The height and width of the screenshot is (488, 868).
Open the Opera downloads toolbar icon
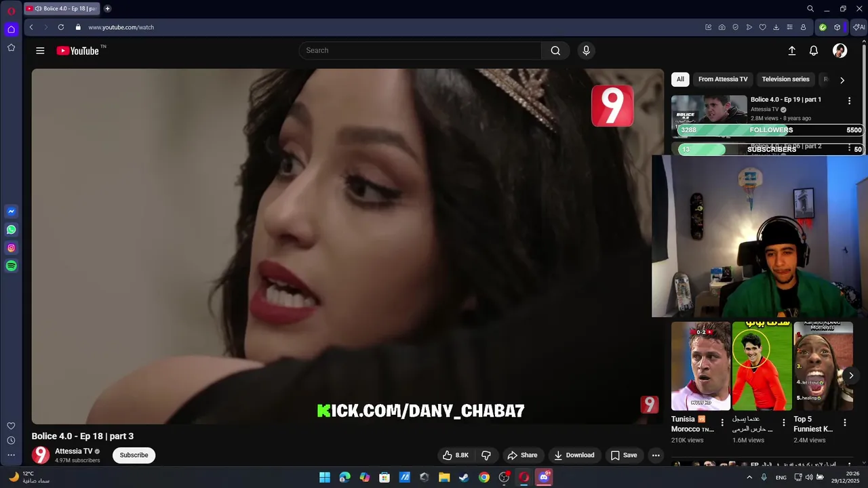pyautogui.click(x=776, y=27)
